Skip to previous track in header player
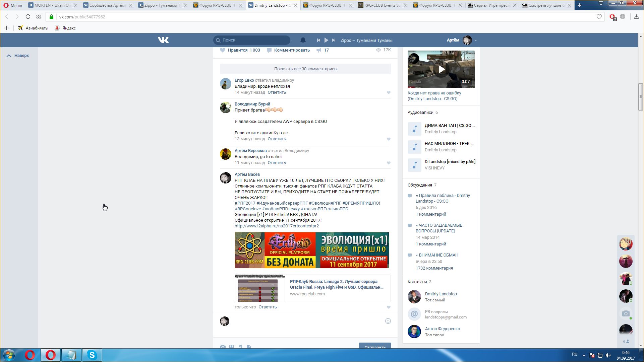 pyautogui.click(x=318, y=40)
